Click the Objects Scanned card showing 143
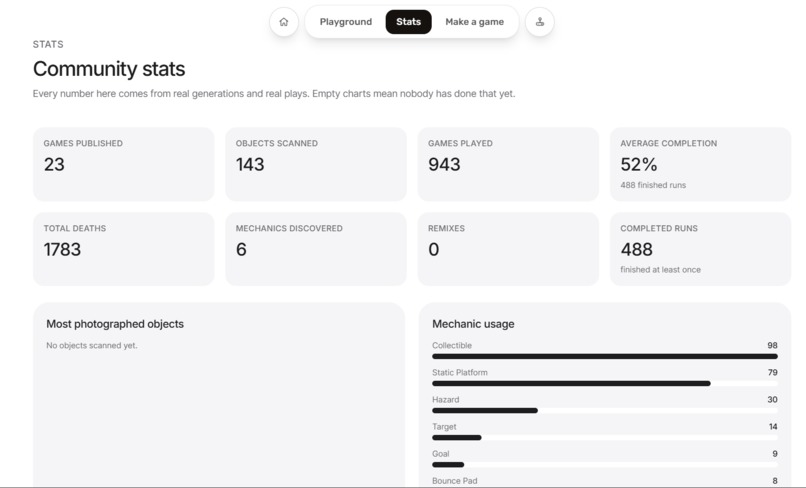Screen dimensions: 806x488 click(316, 164)
